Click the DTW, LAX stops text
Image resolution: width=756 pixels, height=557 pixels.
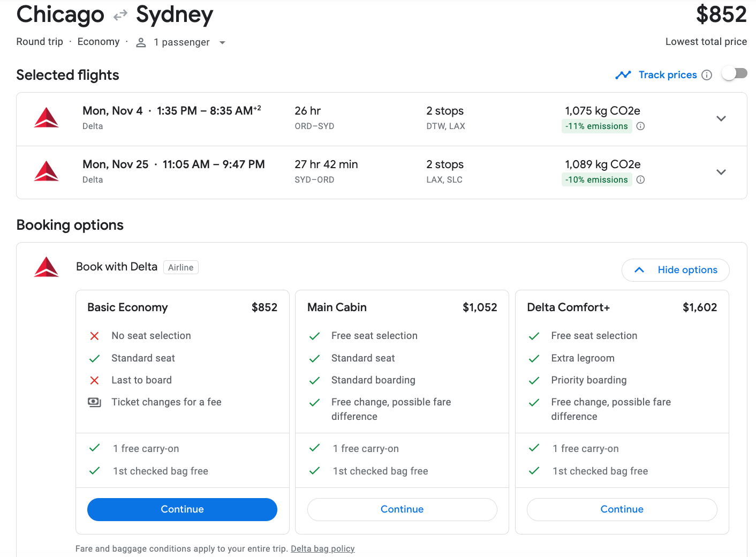[x=445, y=126]
